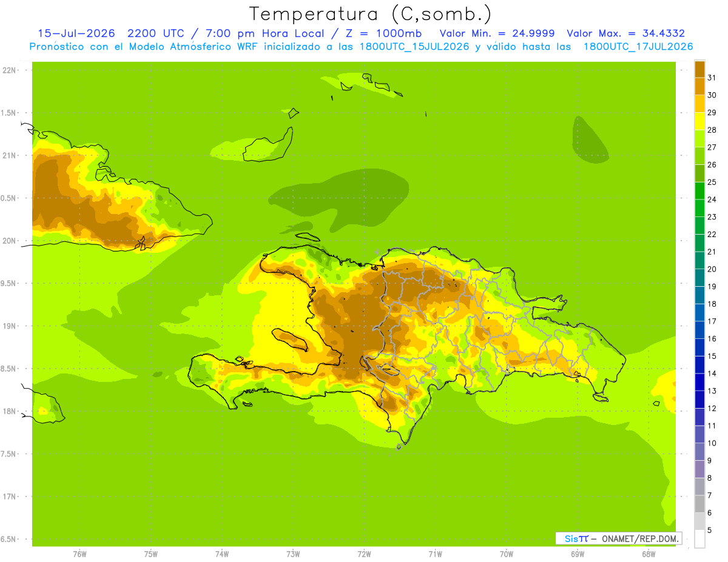
Task: Pick the yellow legend swatch between 28 and 29
Action: click(699, 121)
